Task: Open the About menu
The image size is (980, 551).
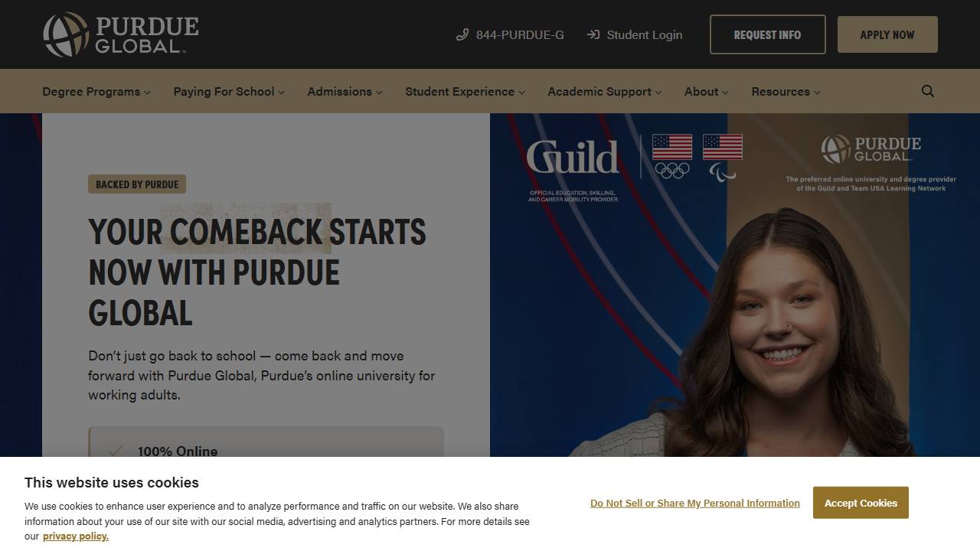Action: (707, 91)
